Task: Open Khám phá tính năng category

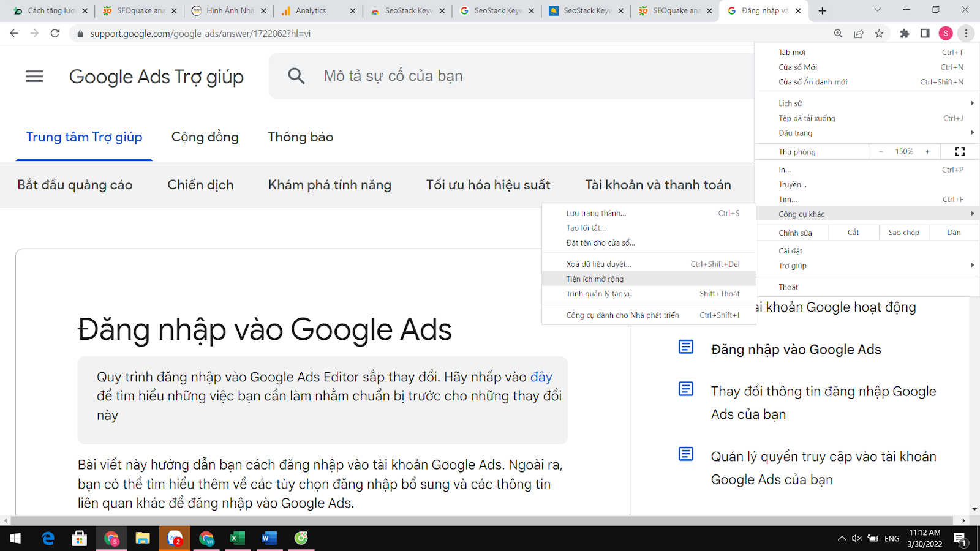Action: 330,185
